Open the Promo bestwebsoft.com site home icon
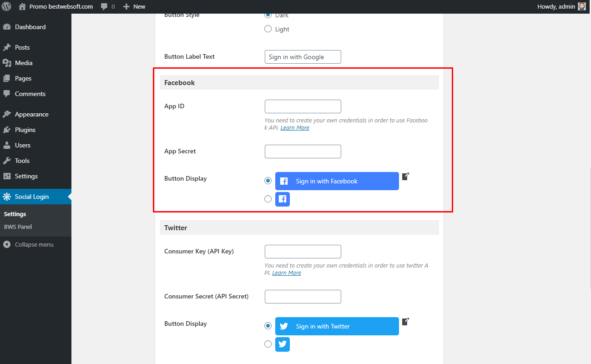 [x=22, y=6]
